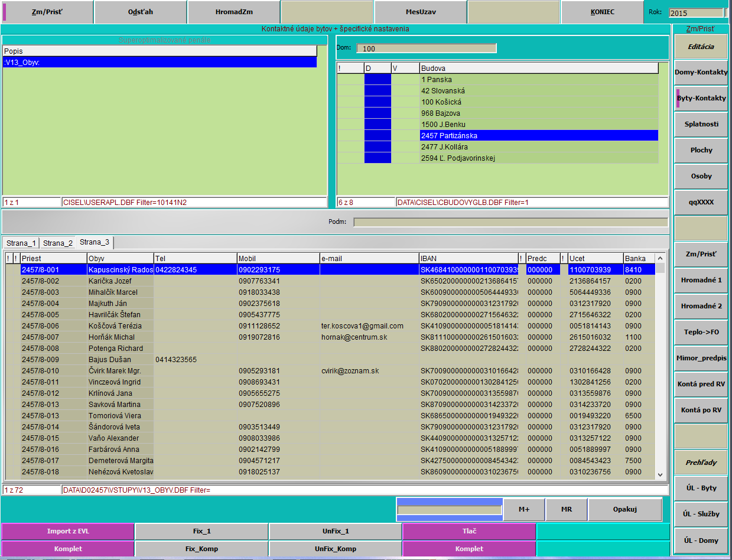Select building 100 Košická
The height and width of the screenshot is (560, 732).
[539, 102]
